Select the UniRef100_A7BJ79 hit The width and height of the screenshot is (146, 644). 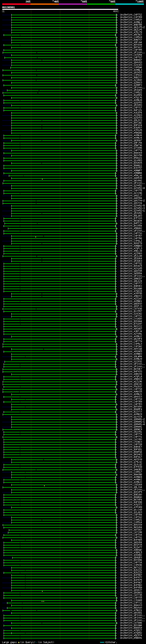[131, 32]
